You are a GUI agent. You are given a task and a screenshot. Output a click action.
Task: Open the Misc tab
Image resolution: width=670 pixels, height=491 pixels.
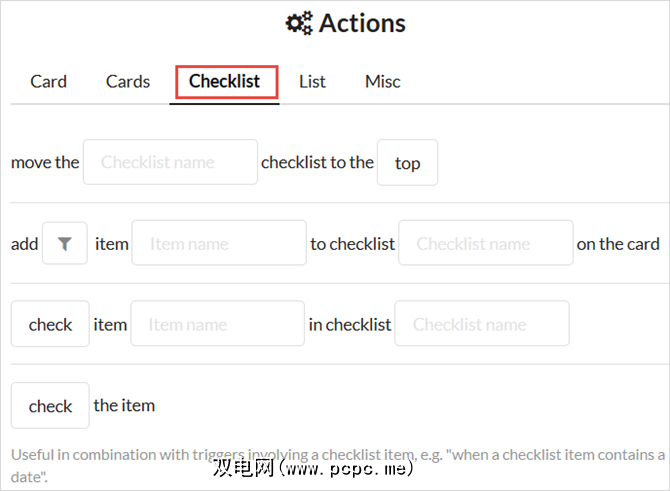point(382,81)
